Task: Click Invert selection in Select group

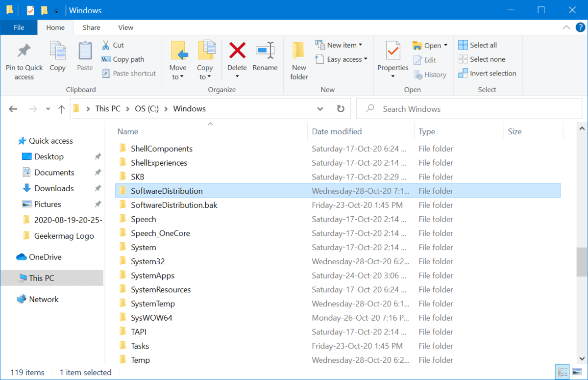Action: [487, 74]
